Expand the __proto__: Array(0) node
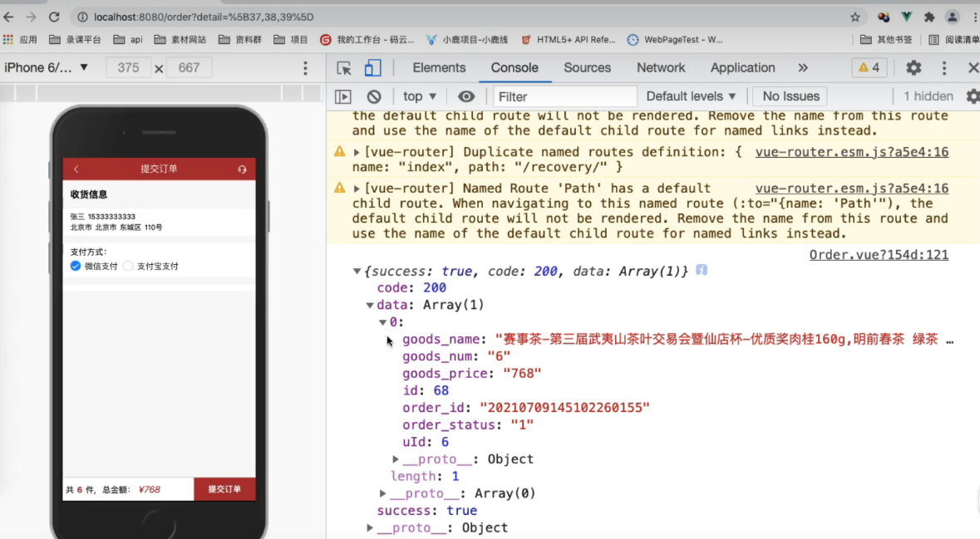This screenshot has height=539, width=980. tap(382, 493)
